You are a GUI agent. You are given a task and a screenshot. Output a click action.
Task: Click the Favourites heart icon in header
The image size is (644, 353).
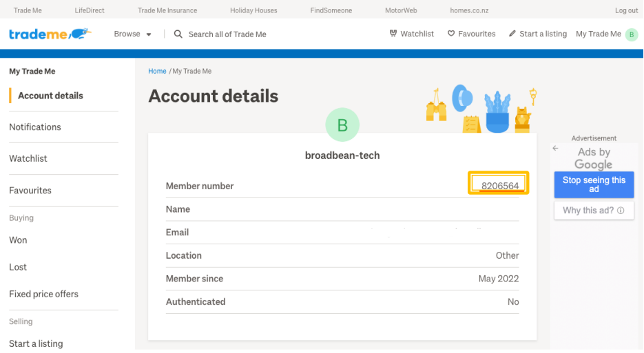[451, 33]
